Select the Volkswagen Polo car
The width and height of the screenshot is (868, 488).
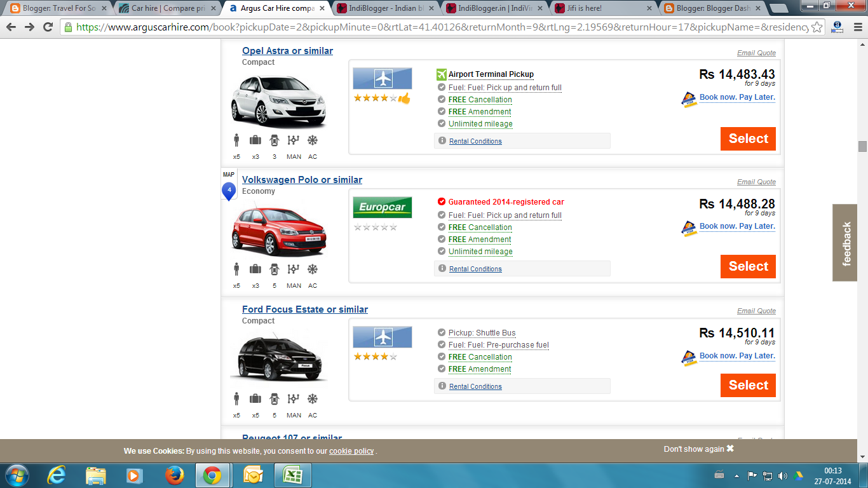(748, 266)
